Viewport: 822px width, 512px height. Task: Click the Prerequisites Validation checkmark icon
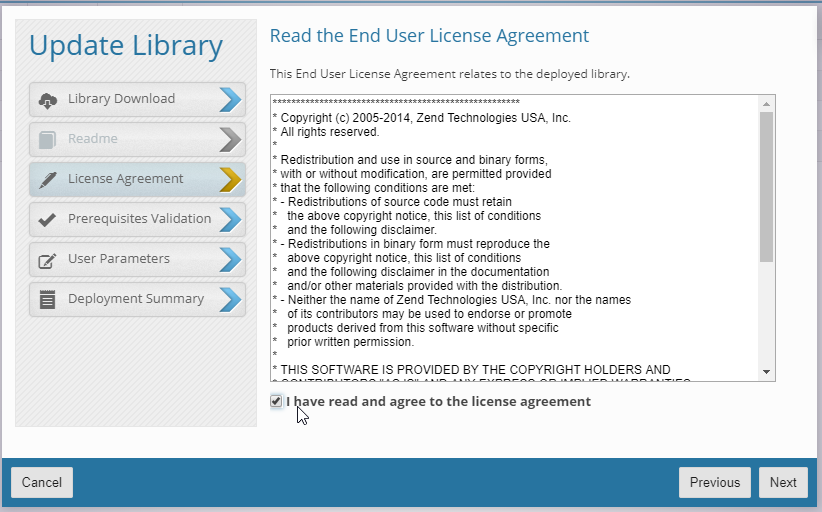click(47, 219)
